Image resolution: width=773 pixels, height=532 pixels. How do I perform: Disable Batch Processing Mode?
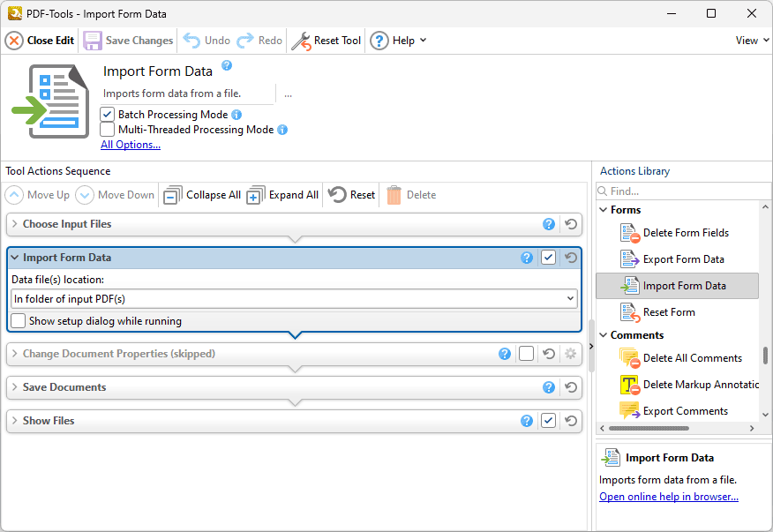coord(108,114)
